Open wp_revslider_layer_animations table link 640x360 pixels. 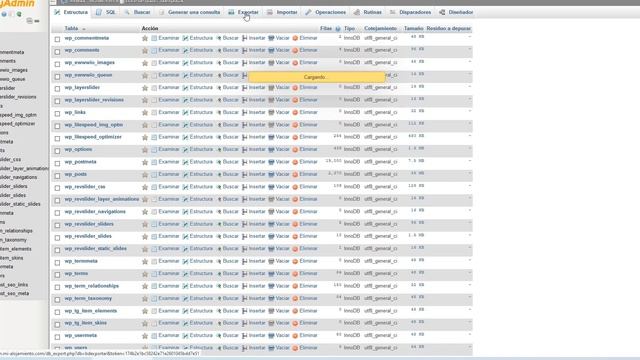[102, 199]
